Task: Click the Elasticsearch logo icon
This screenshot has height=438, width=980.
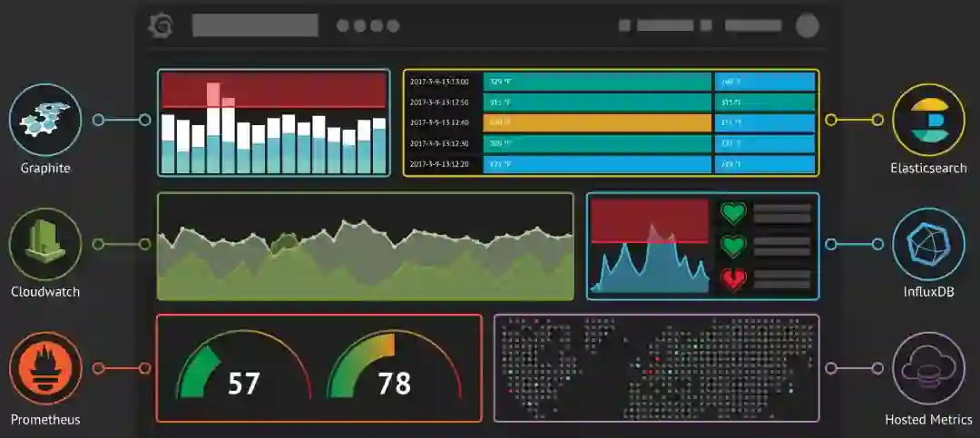Action: coord(928,120)
